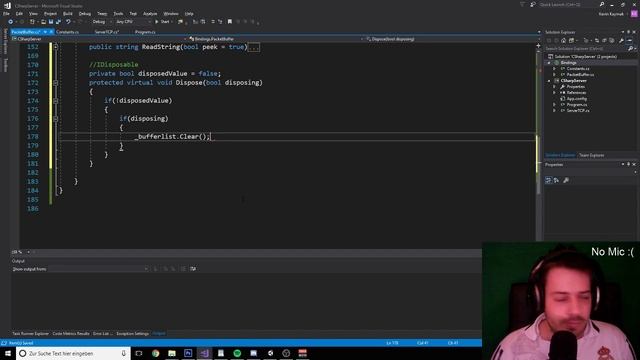Open the Code Metrics Results tab

(x=71, y=334)
